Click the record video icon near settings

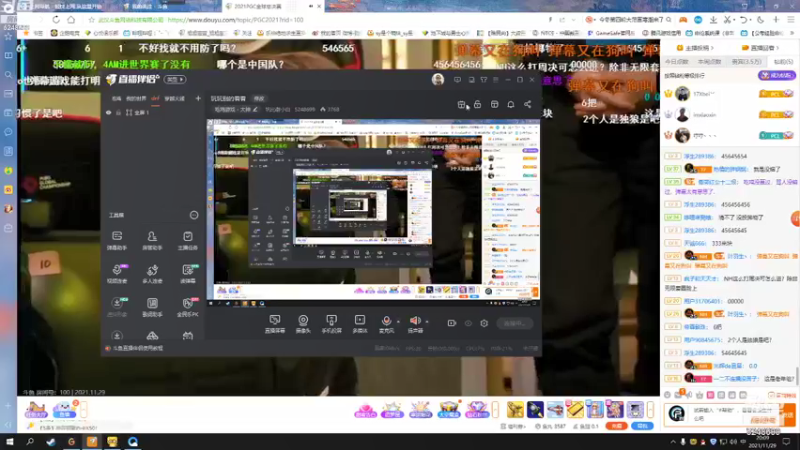pos(452,323)
